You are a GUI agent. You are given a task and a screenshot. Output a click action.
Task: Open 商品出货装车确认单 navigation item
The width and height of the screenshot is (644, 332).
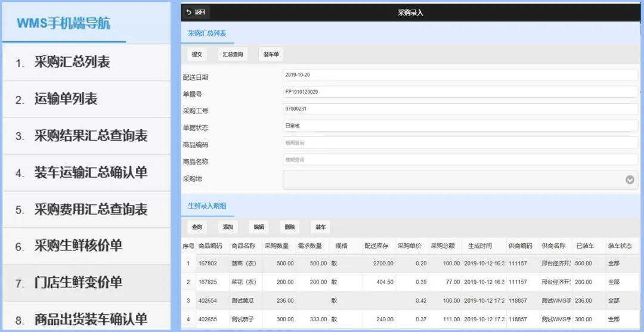pyautogui.click(x=86, y=316)
